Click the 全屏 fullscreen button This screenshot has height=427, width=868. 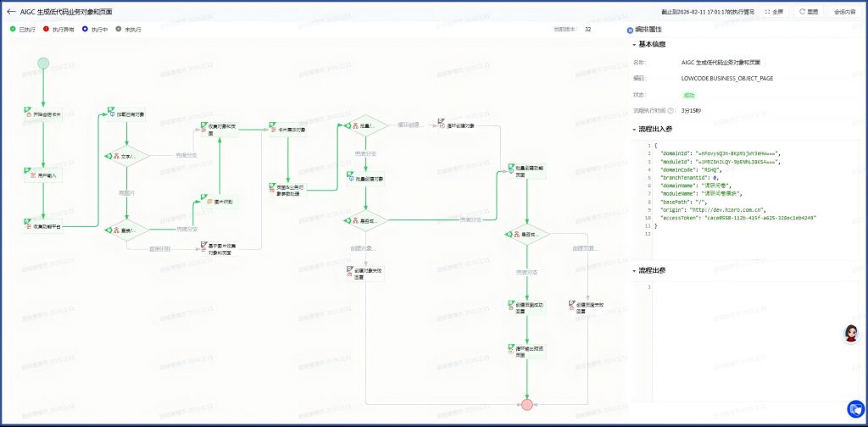[775, 12]
